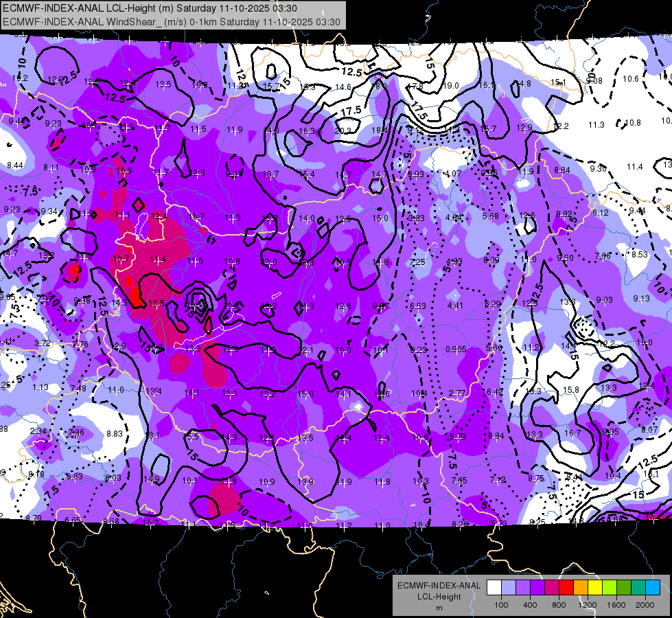Click the grid value 7.06
The image size is (672, 618).
603,256
